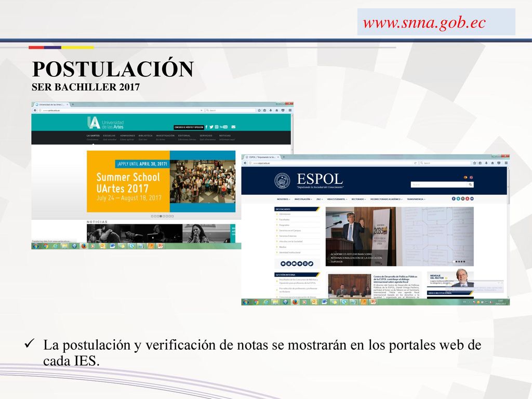The height and width of the screenshot is (399, 532).
Task: Click the UArtes browser address bar
Action: (x=121, y=110)
